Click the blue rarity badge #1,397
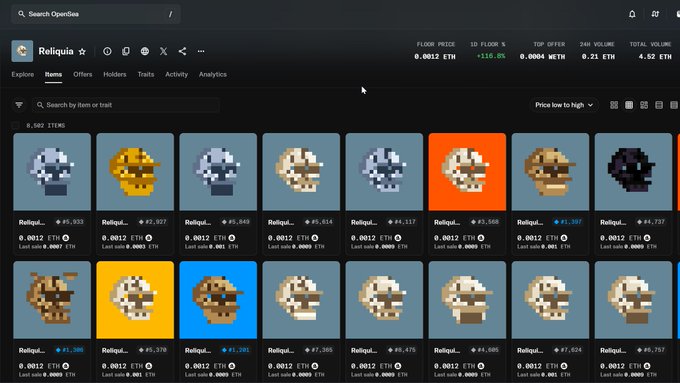This screenshot has width=680, height=383. tap(567, 222)
